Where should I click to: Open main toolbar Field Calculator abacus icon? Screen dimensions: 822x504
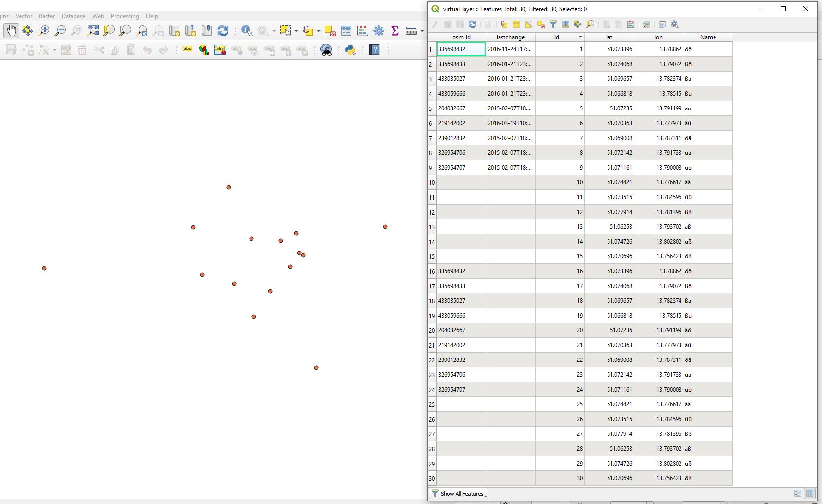(x=362, y=31)
